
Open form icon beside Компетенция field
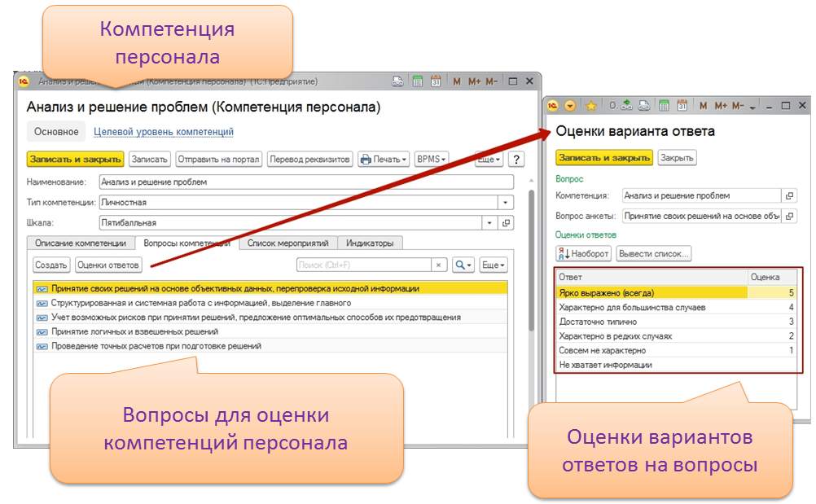click(x=789, y=196)
